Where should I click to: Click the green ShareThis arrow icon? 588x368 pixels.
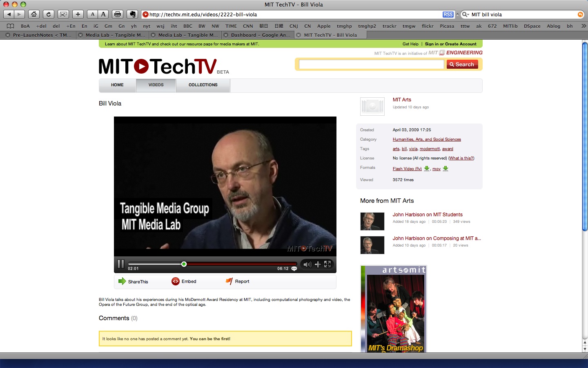(122, 281)
